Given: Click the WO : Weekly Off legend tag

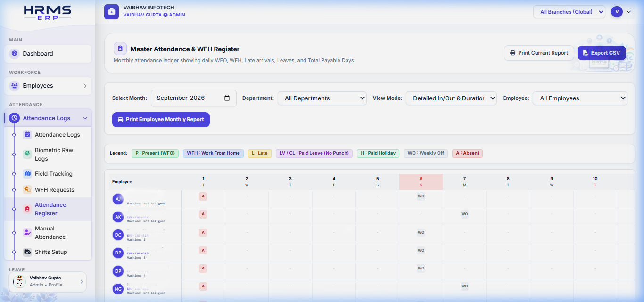Looking at the screenshot, I should (x=426, y=153).
